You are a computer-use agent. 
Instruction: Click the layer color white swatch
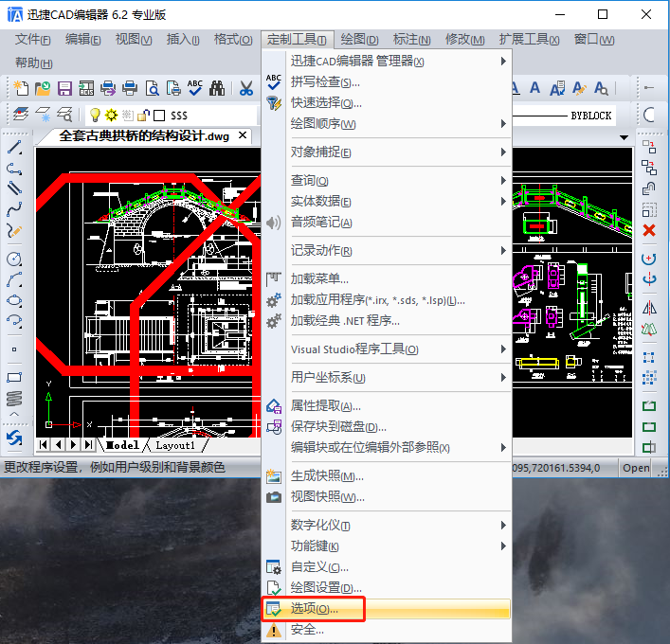coord(159,116)
